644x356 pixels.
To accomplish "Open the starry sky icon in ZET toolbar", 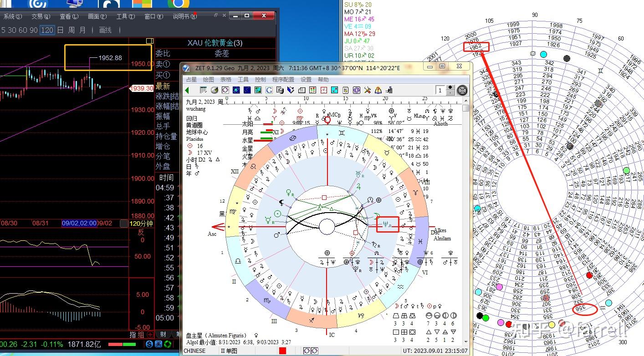I will pyautogui.click(x=247, y=90).
